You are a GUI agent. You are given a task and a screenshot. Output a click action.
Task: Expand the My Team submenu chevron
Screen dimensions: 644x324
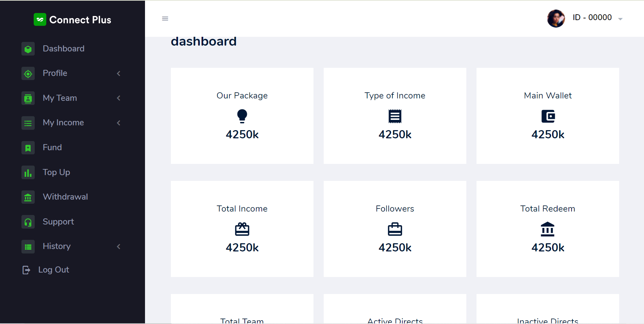pos(118,98)
